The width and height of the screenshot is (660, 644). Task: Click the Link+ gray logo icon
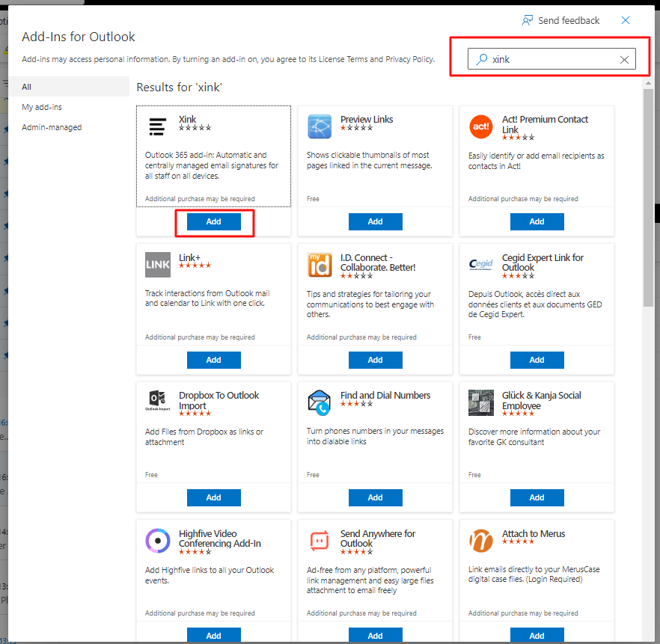click(158, 265)
